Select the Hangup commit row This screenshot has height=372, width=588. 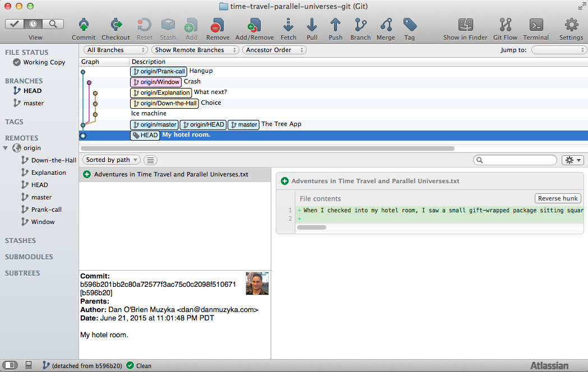[334, 71]
